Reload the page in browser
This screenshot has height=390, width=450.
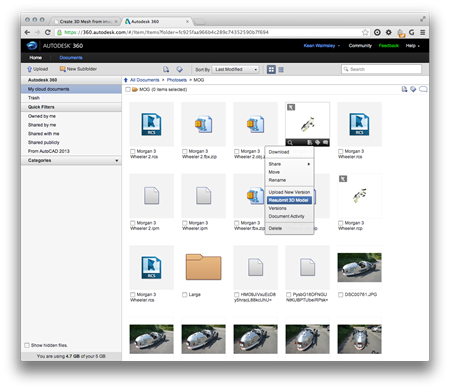(48, 32)
